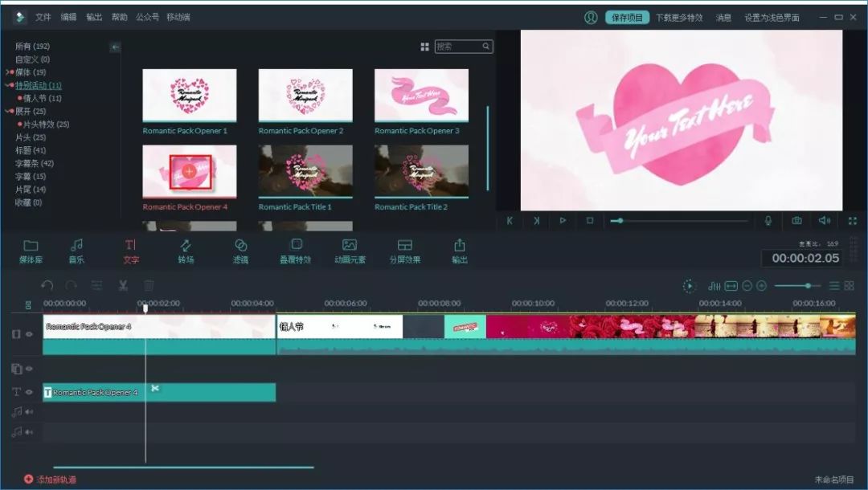Toggle visibility eye of main video track
This screenshot has height=490, width=868.
pyautogui.click(x=30, y=334)
